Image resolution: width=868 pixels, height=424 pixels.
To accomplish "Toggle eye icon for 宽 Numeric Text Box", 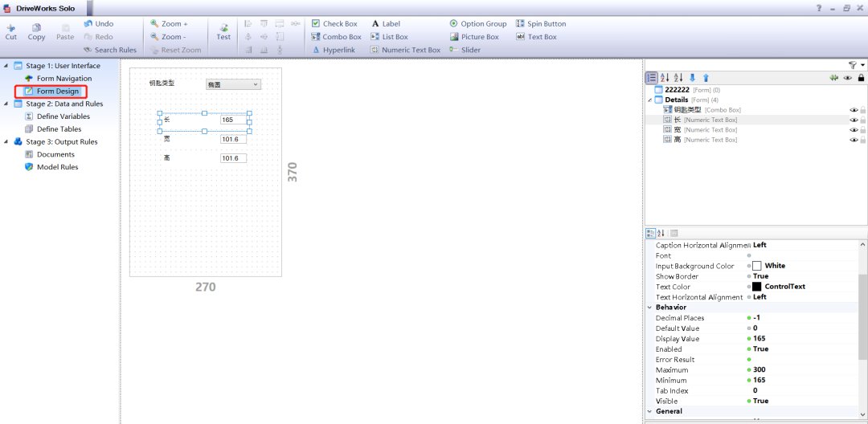I will 854,130.
